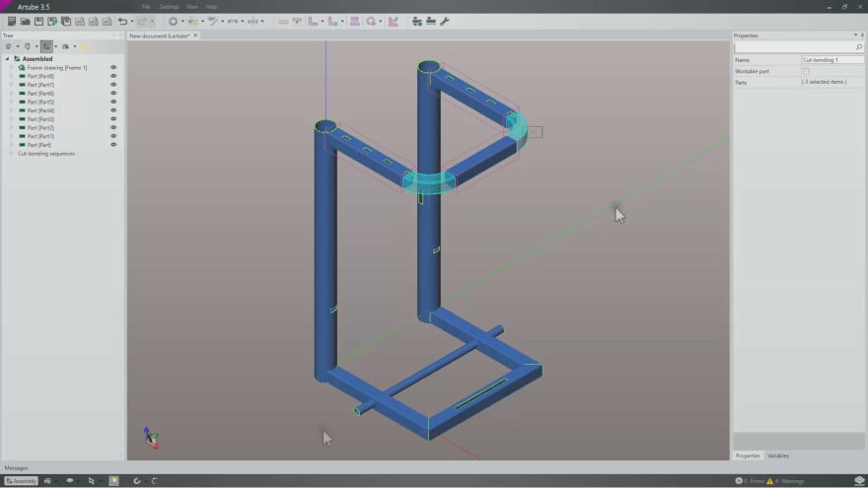Close the New document tab
868x488 pixels.
click(x=195, y=35)
